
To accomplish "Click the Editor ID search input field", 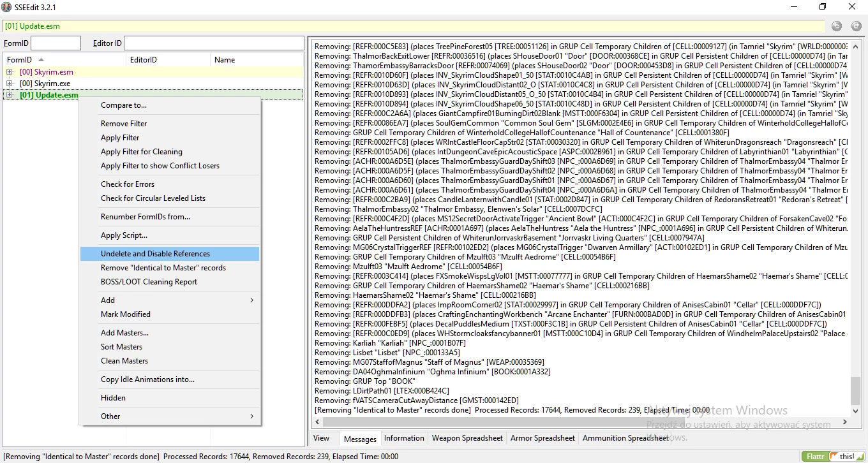I will (x=214, y=43).
